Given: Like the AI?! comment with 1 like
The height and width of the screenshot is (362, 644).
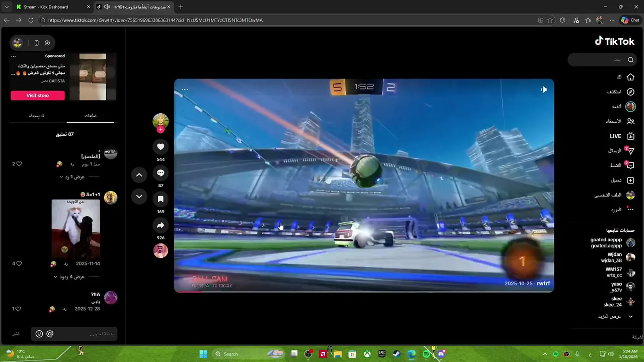Looking at the screenshot, I should [18, 309].
